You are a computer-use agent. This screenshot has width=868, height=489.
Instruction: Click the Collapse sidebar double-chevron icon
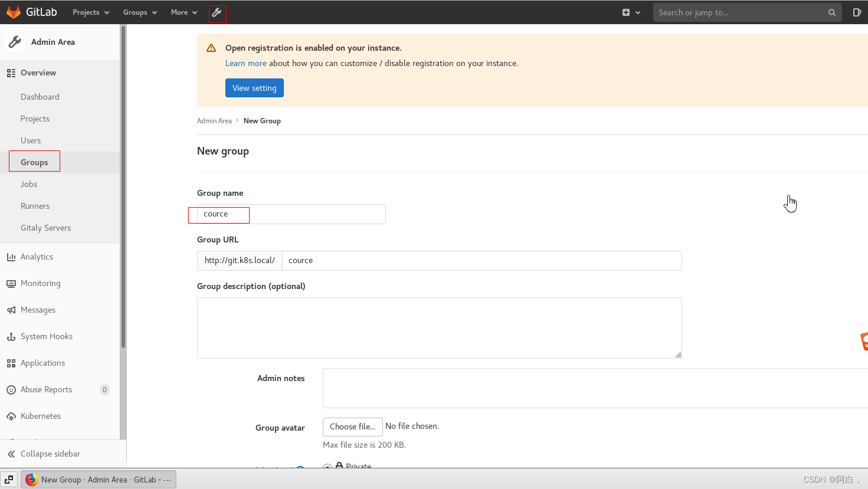[11, 454]
